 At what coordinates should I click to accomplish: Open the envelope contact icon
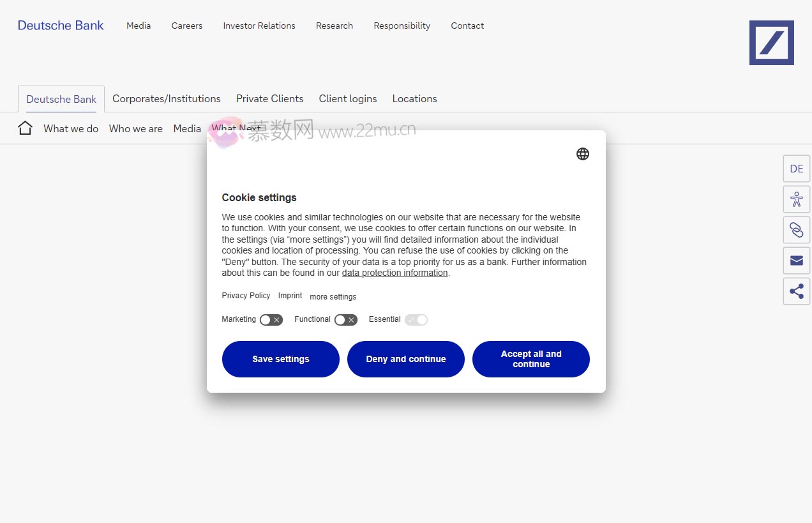click(796, 261)
